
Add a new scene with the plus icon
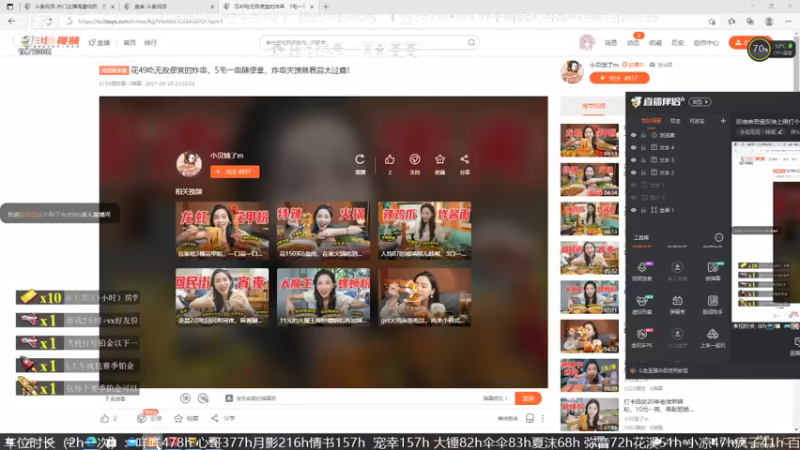coord(723,121)
